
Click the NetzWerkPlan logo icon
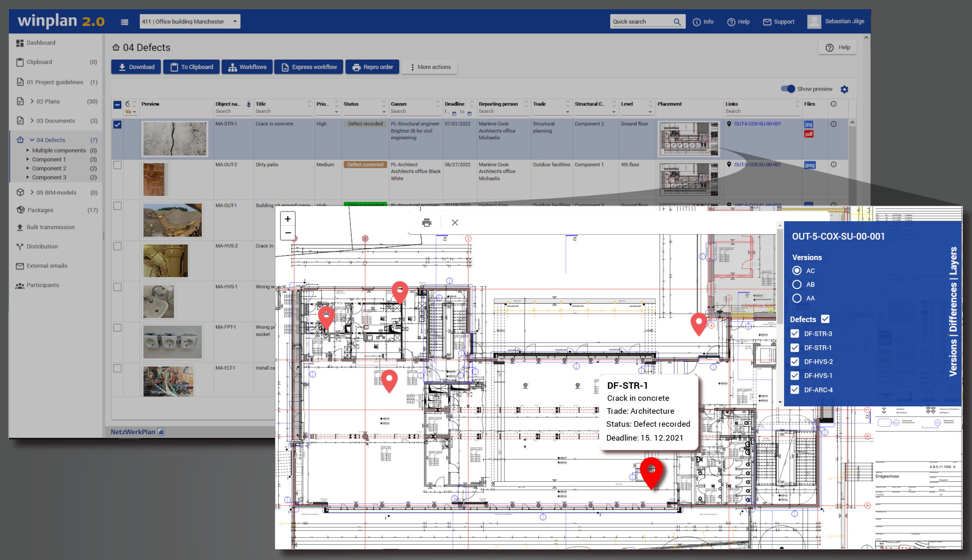pos(161,432)
